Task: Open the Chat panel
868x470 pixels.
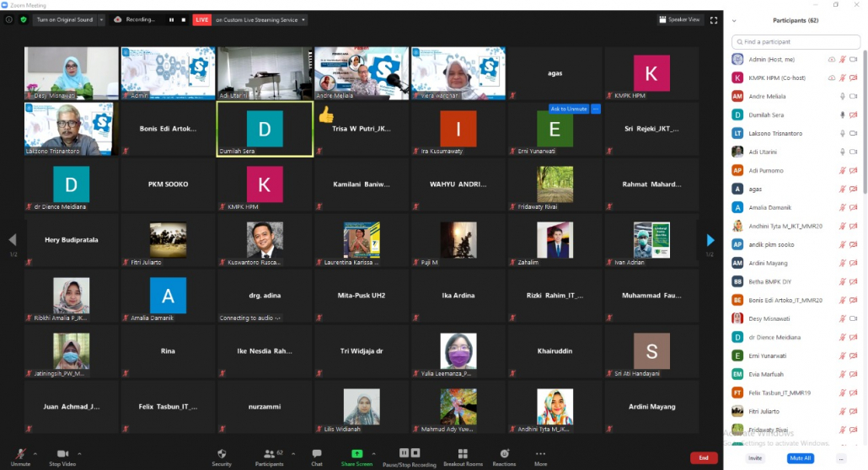Action: tap(316, 456)
